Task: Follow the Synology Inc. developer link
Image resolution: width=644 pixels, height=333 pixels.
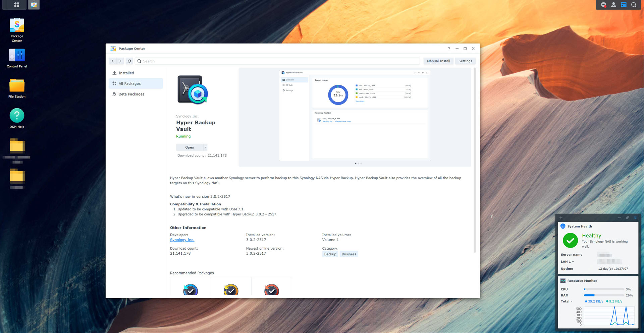Action: 182,240
